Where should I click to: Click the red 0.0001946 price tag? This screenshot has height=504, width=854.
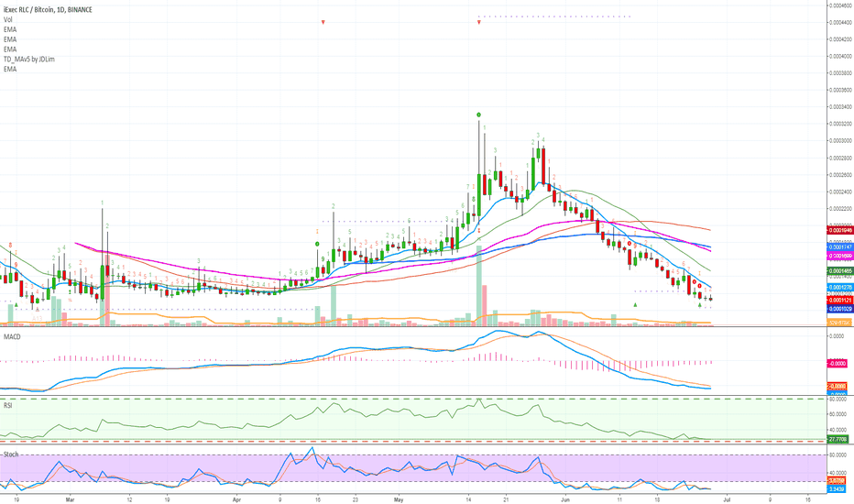click(x=840, y=231)
